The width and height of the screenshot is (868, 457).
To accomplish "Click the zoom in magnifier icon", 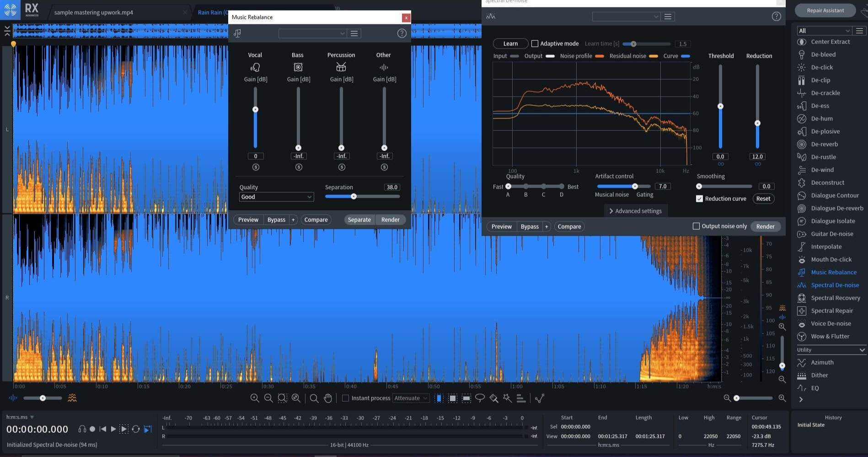I will 255,398.
